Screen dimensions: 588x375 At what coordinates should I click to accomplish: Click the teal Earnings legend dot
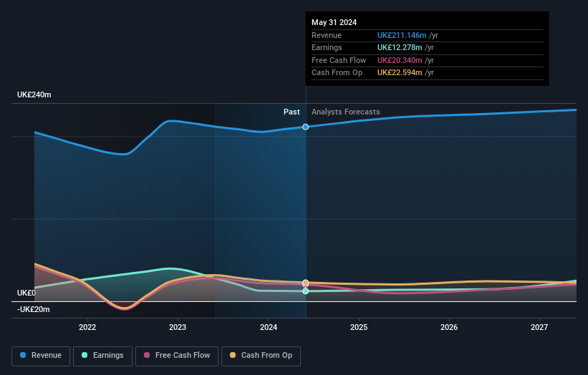point(85,355)
